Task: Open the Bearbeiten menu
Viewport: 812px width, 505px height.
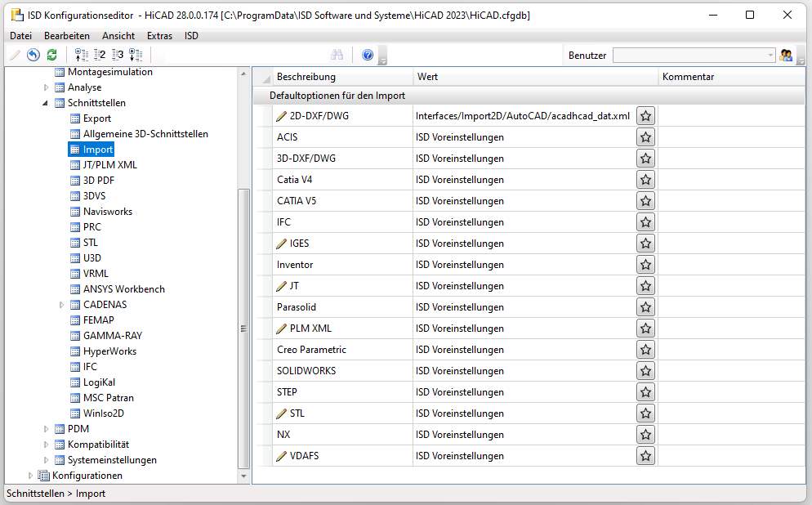Action: (67, 36)
